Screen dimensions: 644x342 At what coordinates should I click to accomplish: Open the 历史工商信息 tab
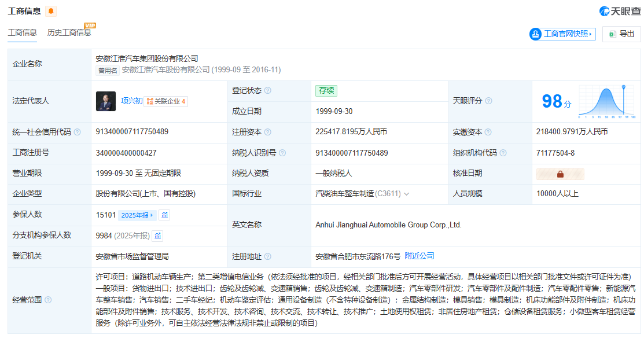[69, 33]
